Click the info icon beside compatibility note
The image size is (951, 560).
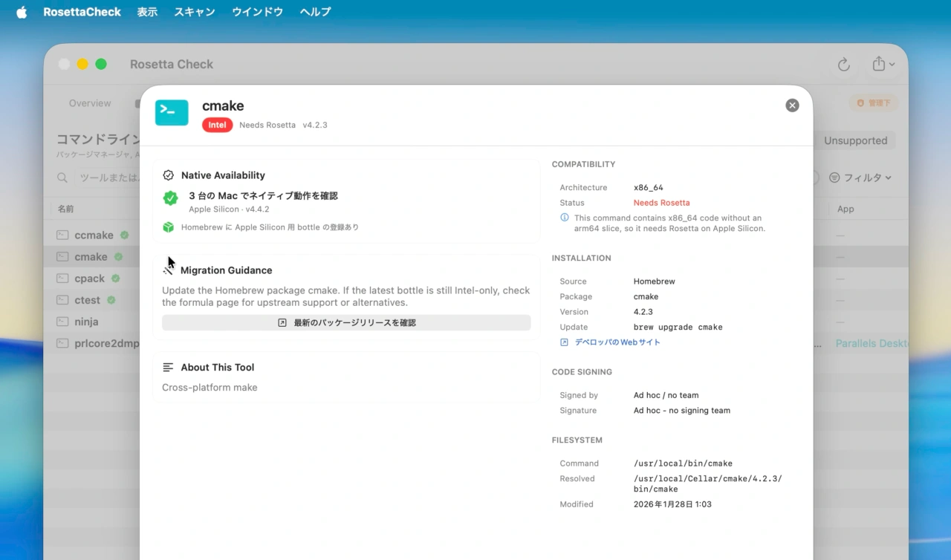[565, 218]
